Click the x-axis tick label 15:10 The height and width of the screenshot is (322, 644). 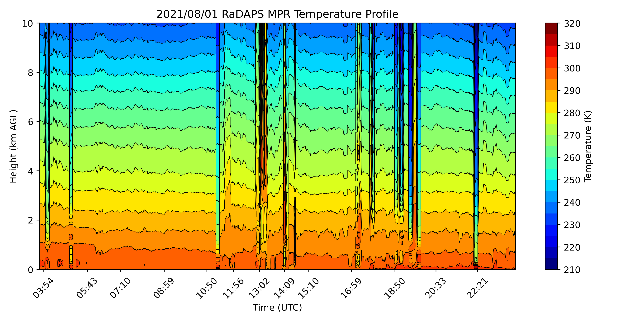tap(308, 288)
